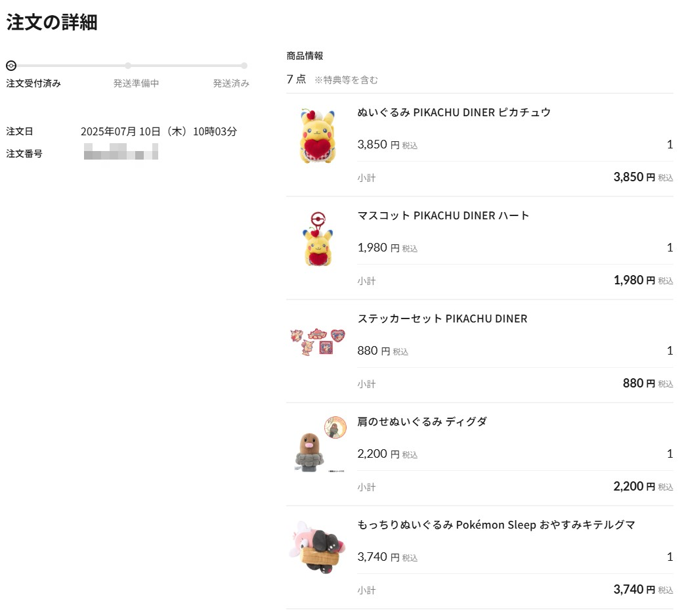Open ステッカーセット PIKACHU DINER product link
This screenshot has width=684, height=616.
[442, 319]
